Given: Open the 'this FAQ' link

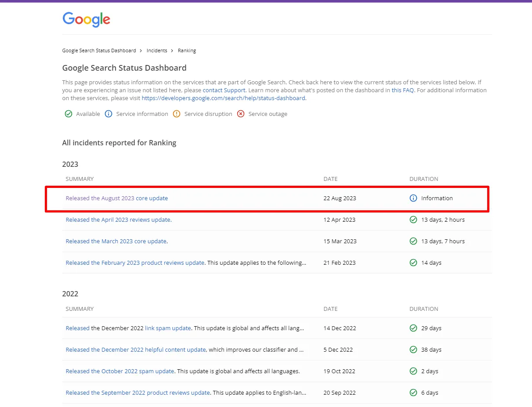Looking at the screenshot, I should point(403,90).
